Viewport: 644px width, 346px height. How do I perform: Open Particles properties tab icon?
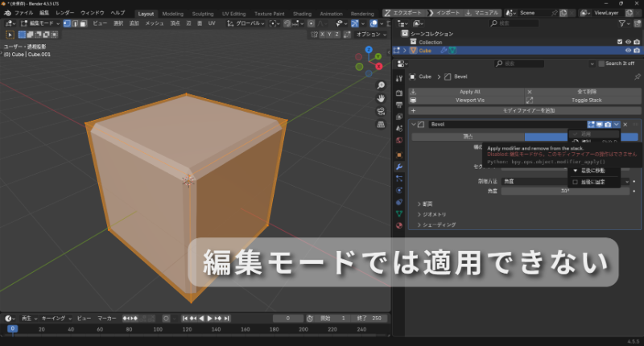(x=398, y=179)
